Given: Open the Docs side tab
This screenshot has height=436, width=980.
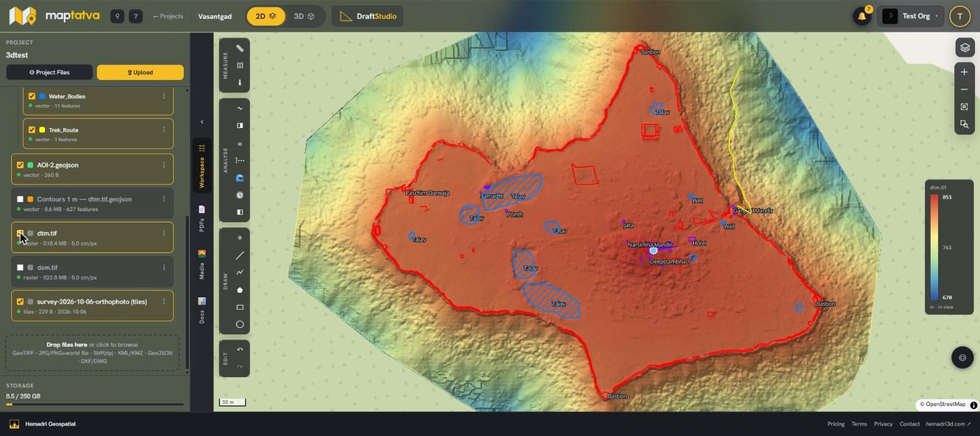Looking at the screenshot, I should tap(201, 310).
